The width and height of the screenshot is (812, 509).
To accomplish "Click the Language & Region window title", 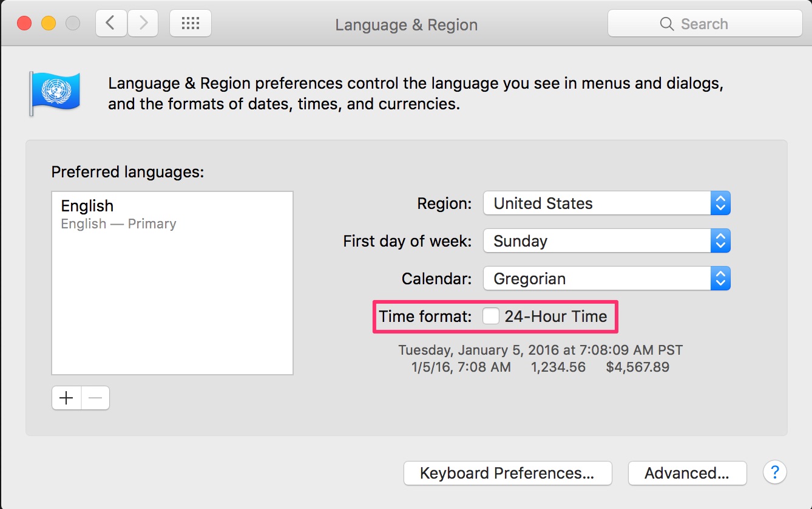I will point(406,25).
